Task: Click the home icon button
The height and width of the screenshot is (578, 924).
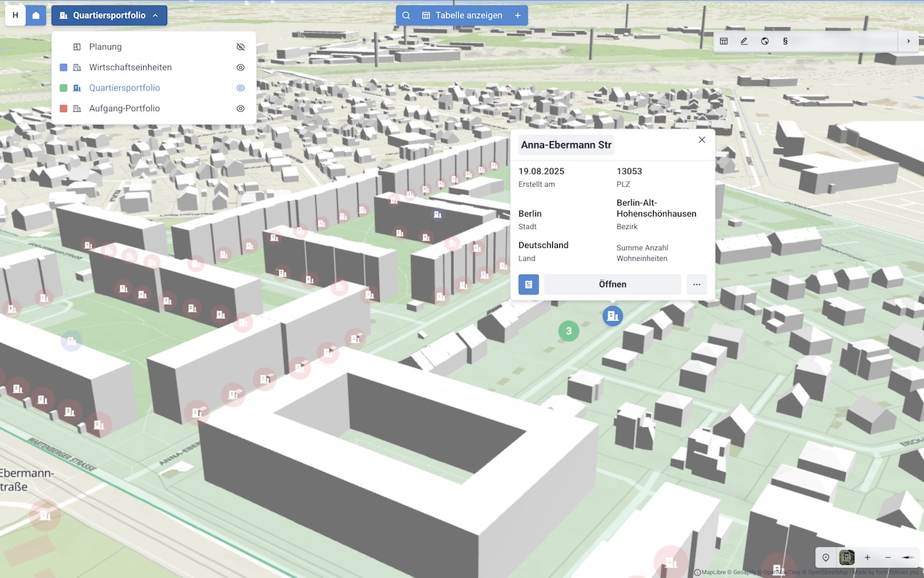Action: click(x=36, y=15)
